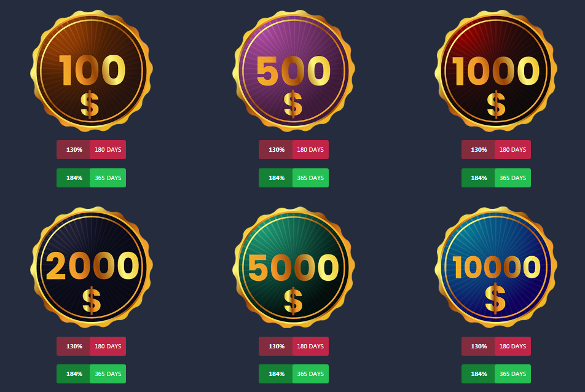Select 184% 365 DAYS for 5000 $ plan
Screen dimensions: 585x392
(x=294, y=374)
